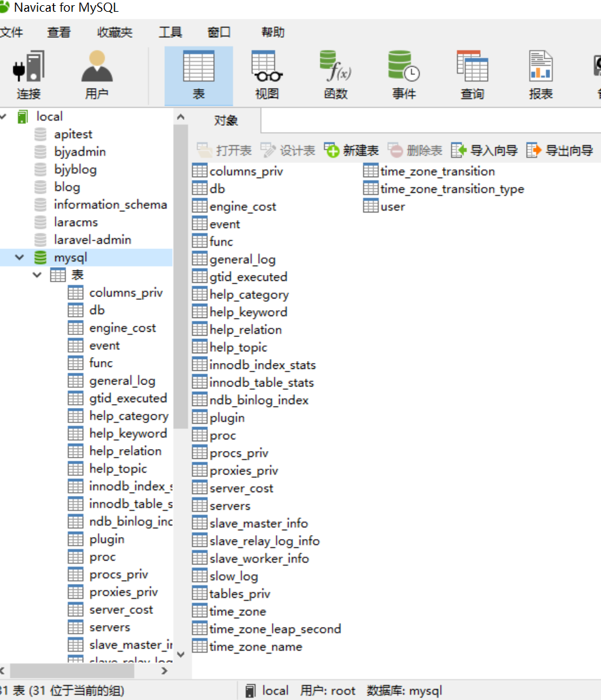
Task: Launch the Import Wizard (导入向导)
Action: click(484, 151)
